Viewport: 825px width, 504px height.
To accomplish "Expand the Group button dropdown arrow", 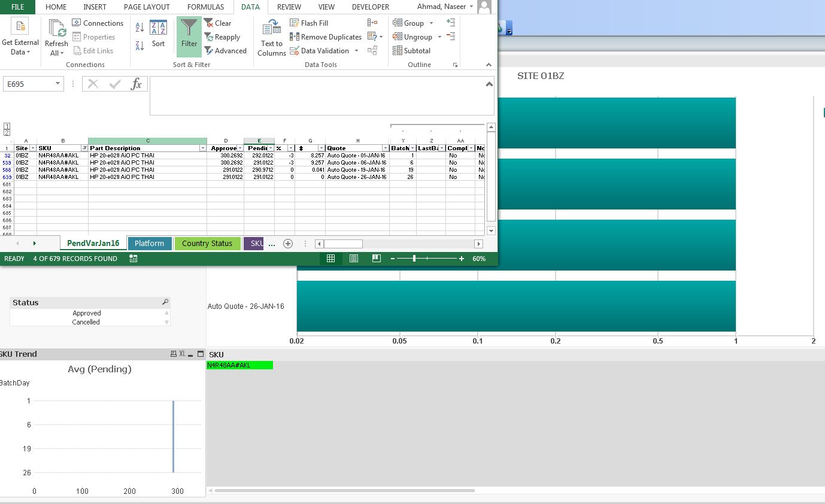I will coord(431,23).
